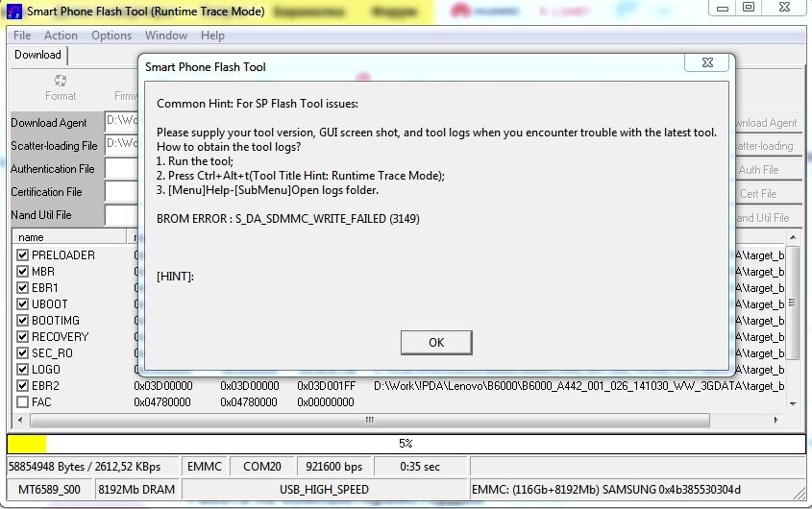Toggle the SEC_RO checkbox

pos(22,353)
